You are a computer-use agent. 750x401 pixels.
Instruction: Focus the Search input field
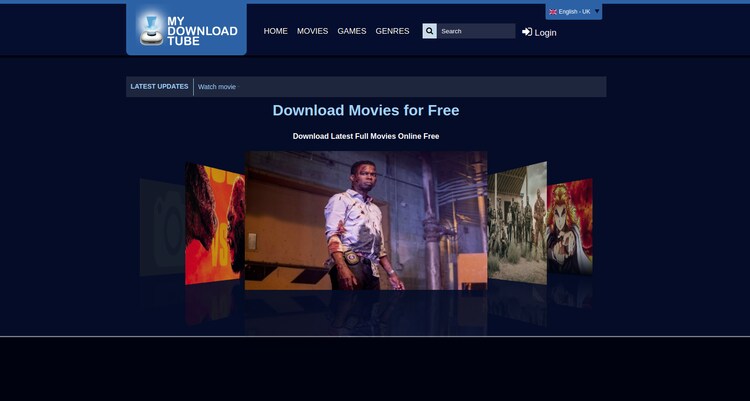pos(476,31)
